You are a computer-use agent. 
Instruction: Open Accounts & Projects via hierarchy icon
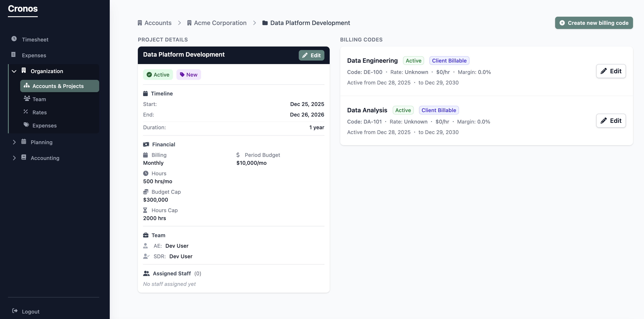coord(27,86)
